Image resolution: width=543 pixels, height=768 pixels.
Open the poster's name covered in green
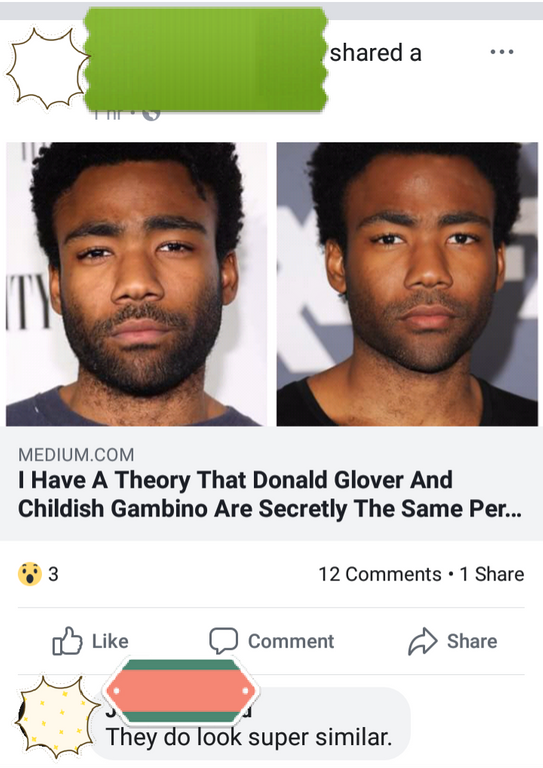coord(206,59)
